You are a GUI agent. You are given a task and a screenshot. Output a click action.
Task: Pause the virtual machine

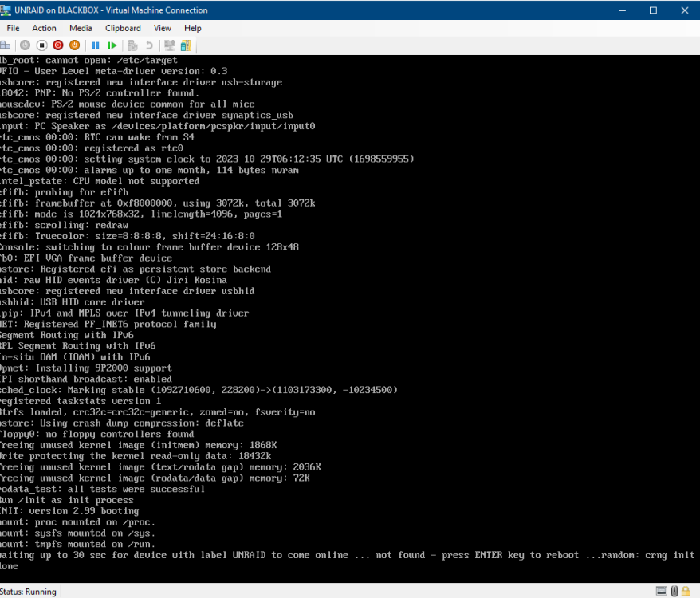95,45
